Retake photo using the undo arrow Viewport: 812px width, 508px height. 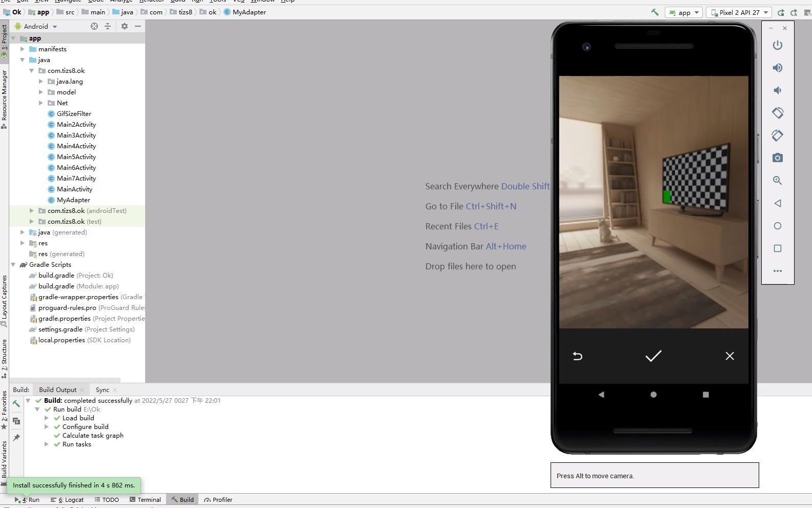click(577, 356)
